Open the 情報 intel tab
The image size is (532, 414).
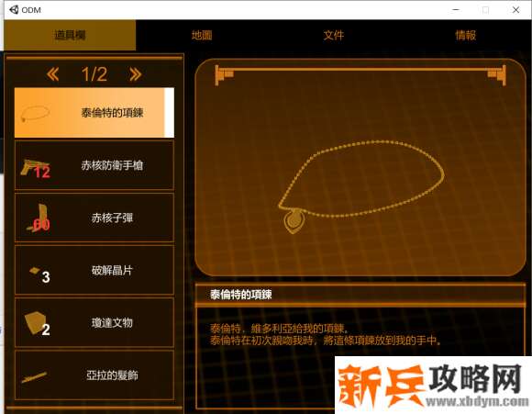[x=466, y=35]
